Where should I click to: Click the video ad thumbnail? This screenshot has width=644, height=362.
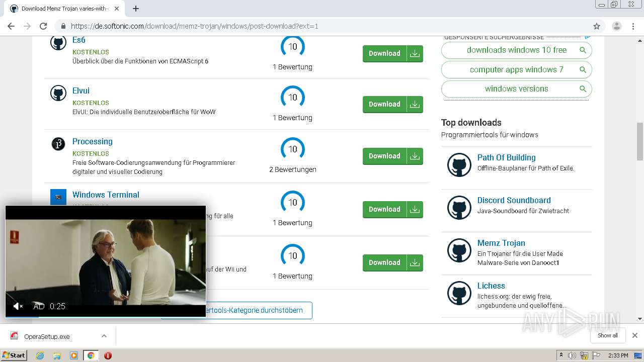(106, 261)
